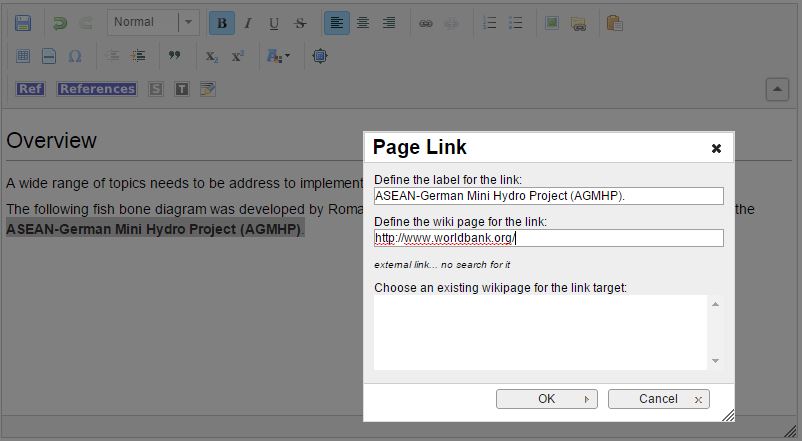Click the subscript icon
Screen dimensions: 802x441
coord(212,56)
